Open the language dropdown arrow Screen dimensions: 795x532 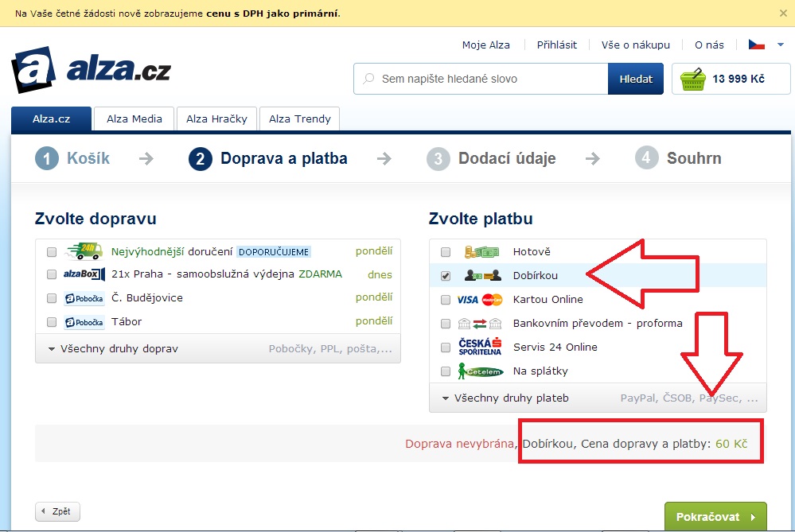click(x=781, y=45)
